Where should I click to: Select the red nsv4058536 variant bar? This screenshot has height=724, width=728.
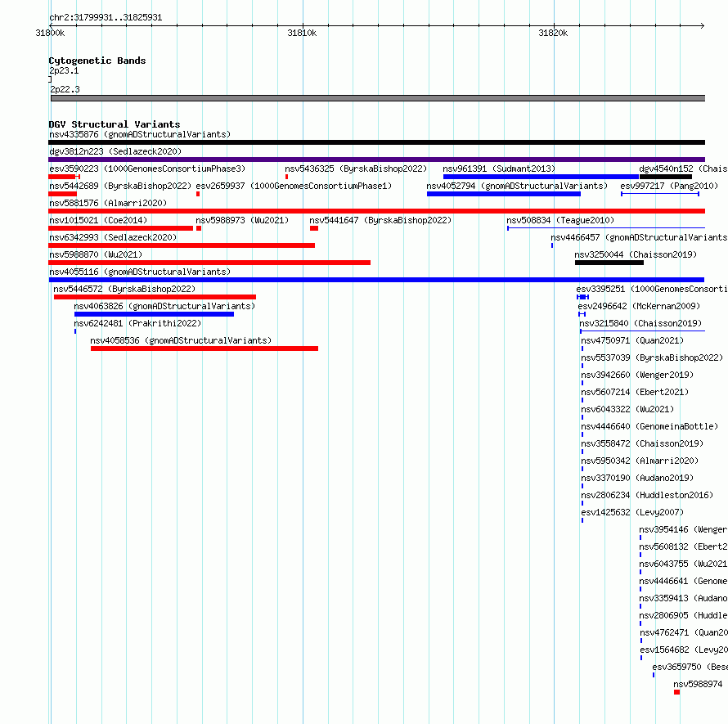point(204,349)
